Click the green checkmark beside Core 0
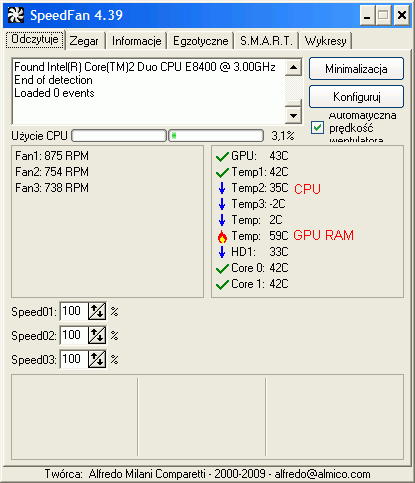Viewport: 415px width, 483px height. (x=222, y=268)
